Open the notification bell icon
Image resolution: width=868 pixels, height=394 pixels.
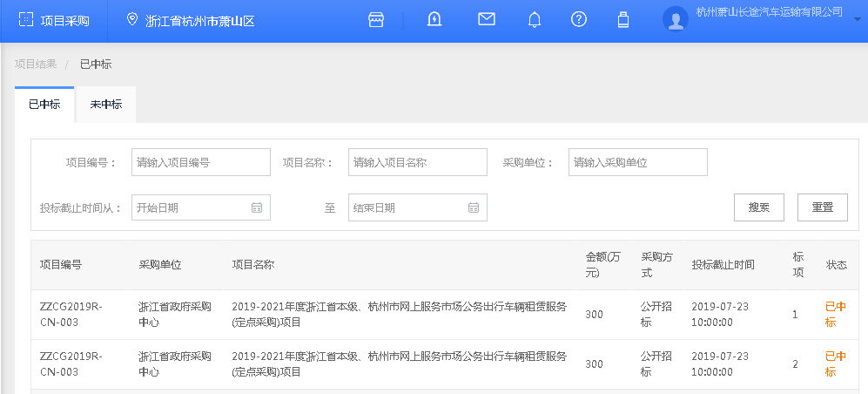pyautogui.click(x=535, y=20)
